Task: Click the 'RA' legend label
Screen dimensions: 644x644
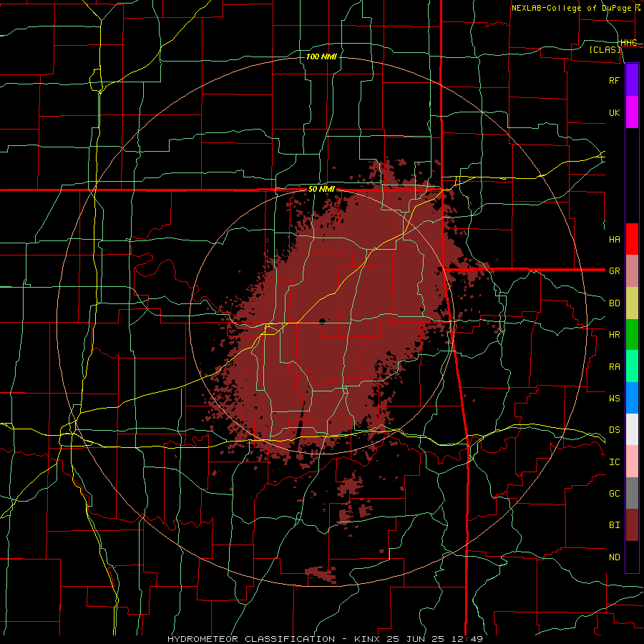Action: tap(614, 367)
